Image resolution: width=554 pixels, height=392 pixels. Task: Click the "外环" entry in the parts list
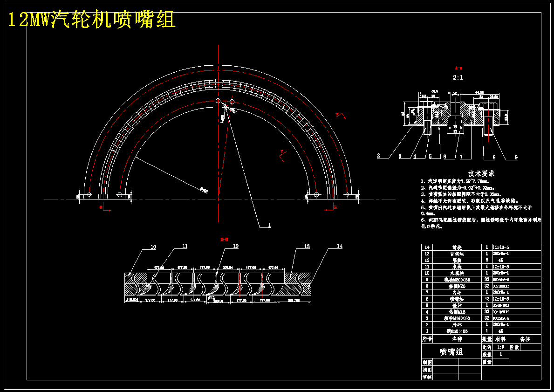tap(457, 324)
